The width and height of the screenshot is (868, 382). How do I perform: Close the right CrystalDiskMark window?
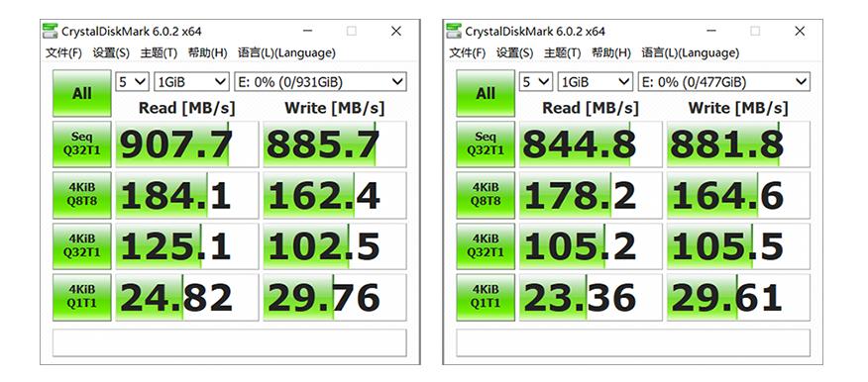(800, 32)
